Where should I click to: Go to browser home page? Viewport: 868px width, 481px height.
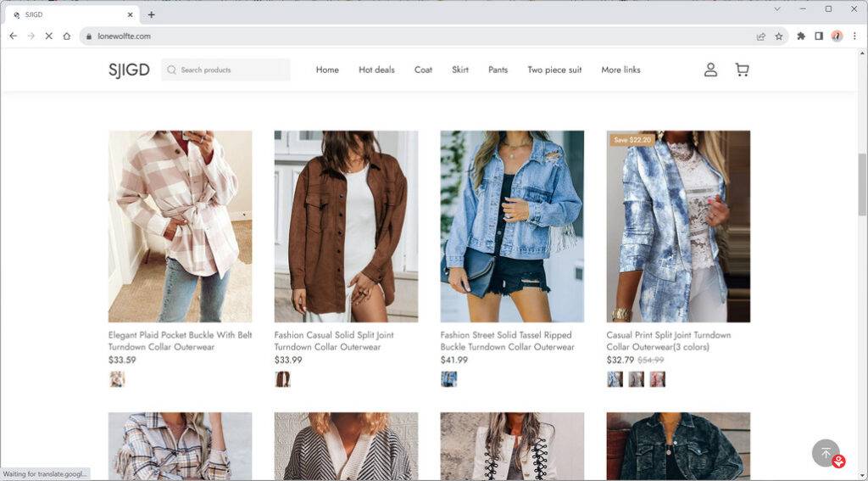tap(66, 36)
